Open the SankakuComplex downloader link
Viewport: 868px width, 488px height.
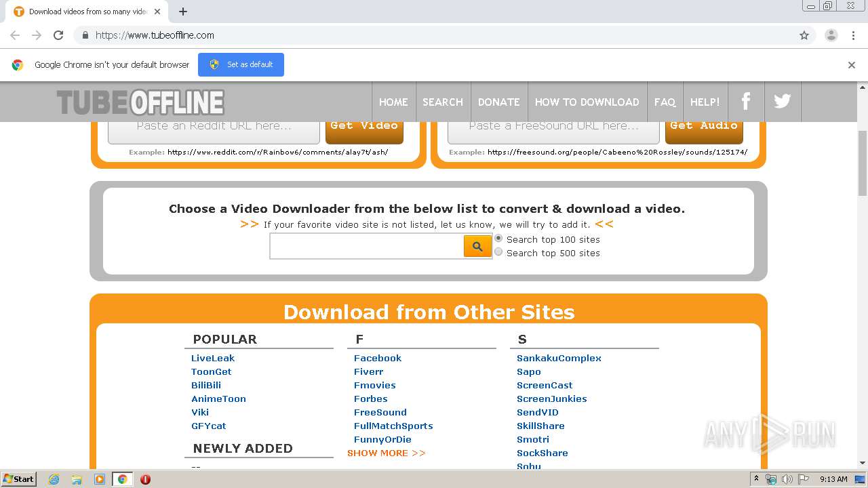(559, 358)
